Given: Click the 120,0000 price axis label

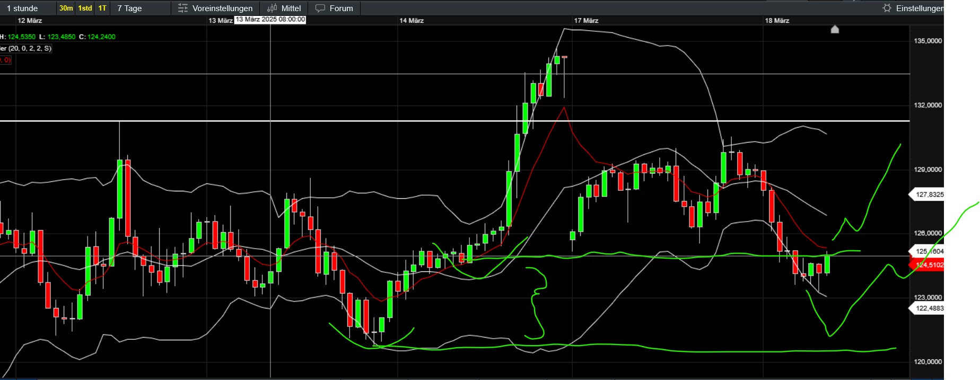Looking at the screenshot, I should [x=928, y=362].
